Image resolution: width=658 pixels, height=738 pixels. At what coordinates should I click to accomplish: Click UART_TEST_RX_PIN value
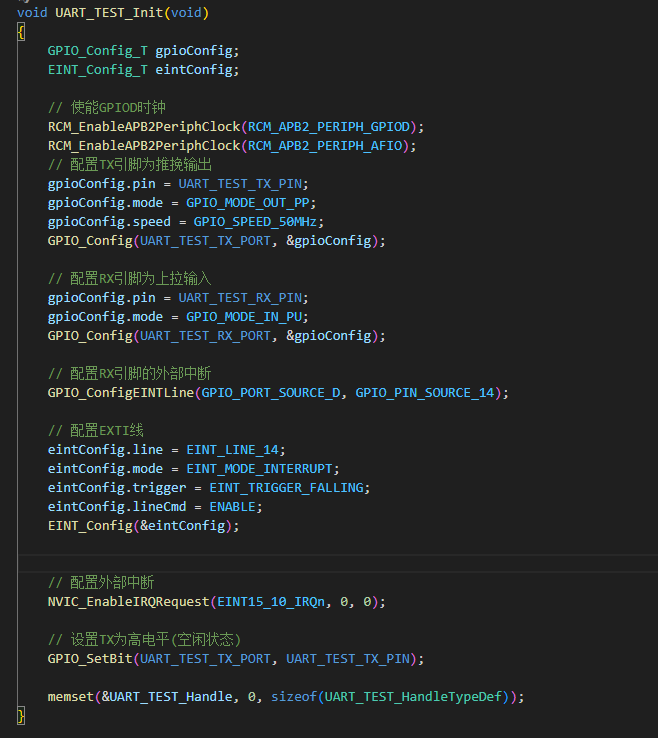coord(240,298)
